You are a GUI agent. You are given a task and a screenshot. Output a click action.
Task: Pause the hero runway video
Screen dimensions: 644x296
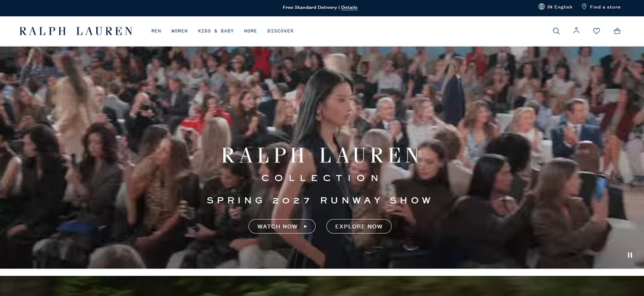630,255
